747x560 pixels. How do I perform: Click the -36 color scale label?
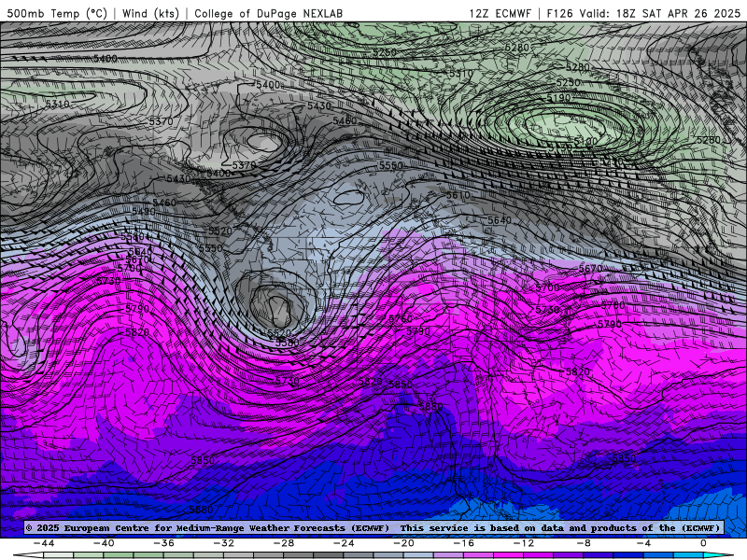(x=163, y=543)
